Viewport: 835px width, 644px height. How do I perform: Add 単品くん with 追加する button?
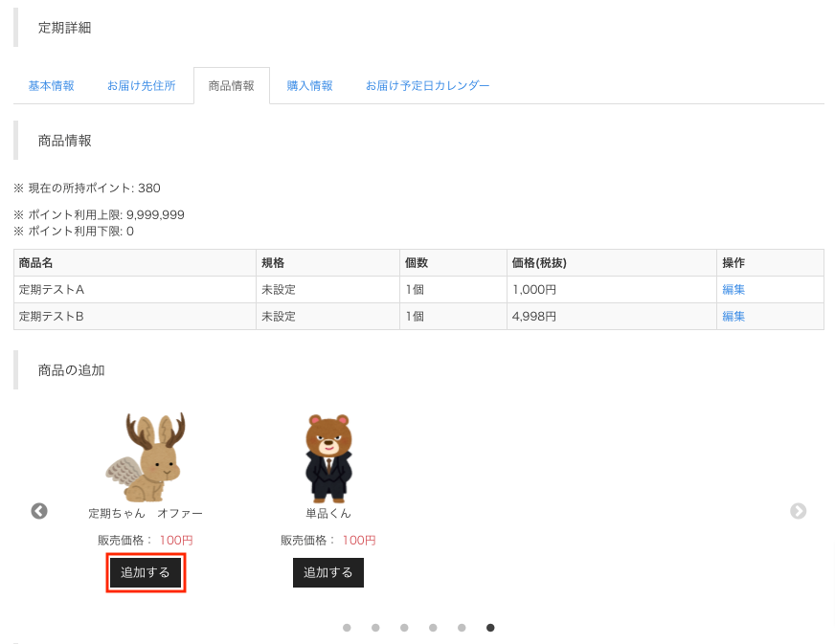328,572
